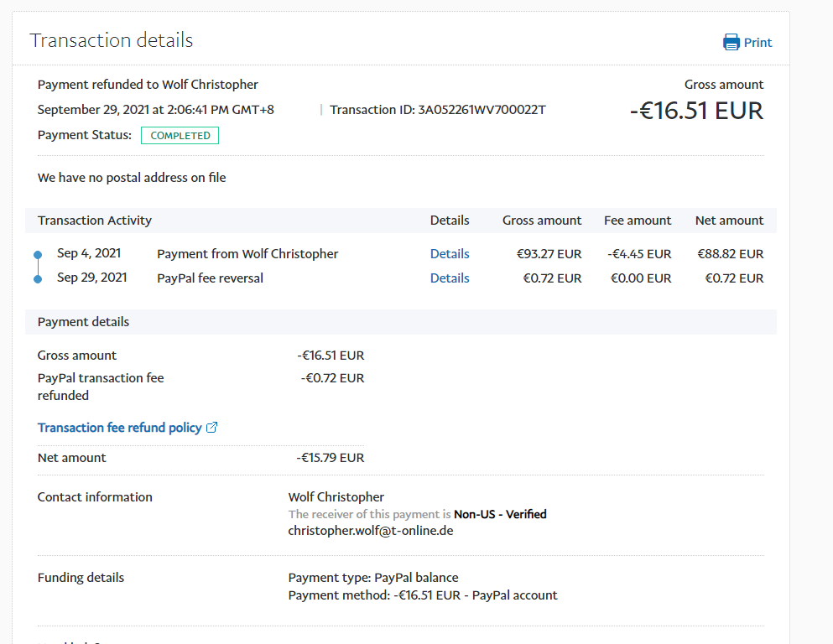Click the large -€16.51 EUR gross amount
833x644 pixels.
pyautogui.click(x=696, y=111)
